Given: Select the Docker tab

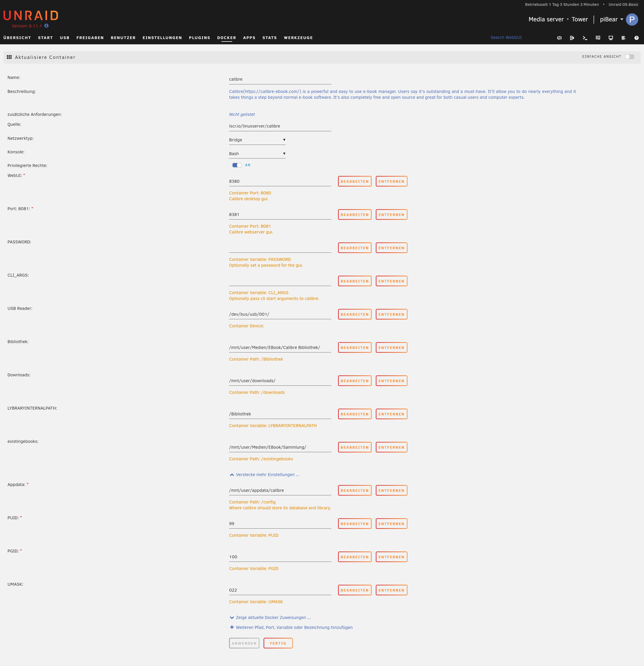Looking at the screenshot, I should (x=226, y=38).
